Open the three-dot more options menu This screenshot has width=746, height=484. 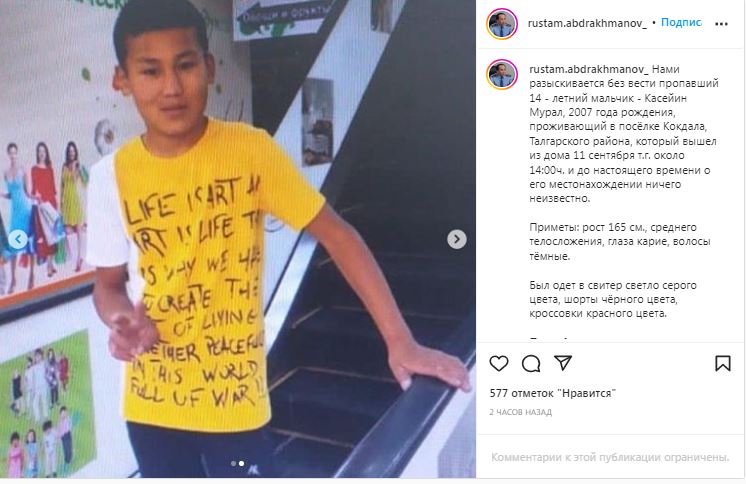click(x=721, y=24)
